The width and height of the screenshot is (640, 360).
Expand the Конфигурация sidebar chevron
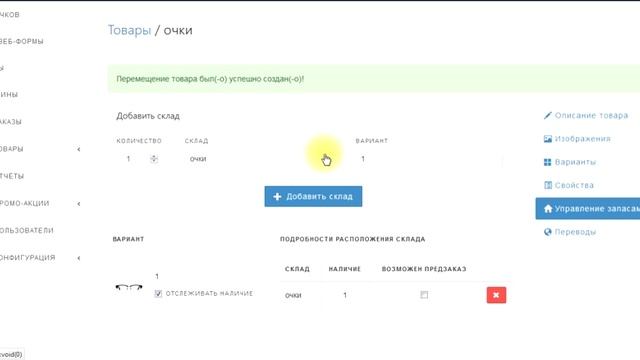pyautogui.click(x=79, y=258)
